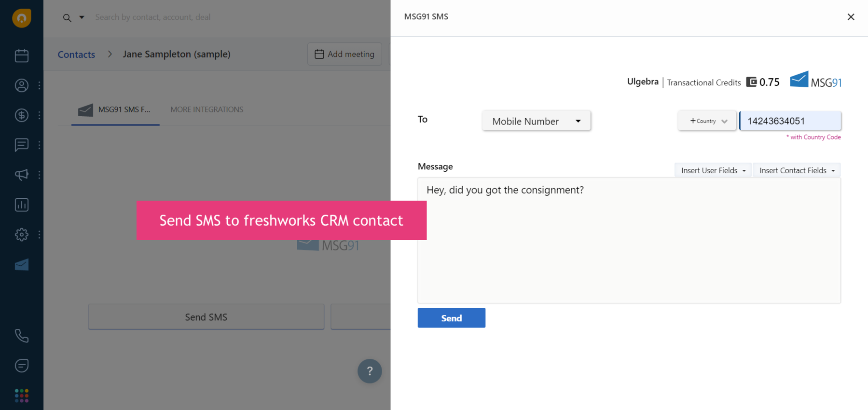Open Contacts person icon in sidebar
The image size is (868, 410).
click(22, 85)
